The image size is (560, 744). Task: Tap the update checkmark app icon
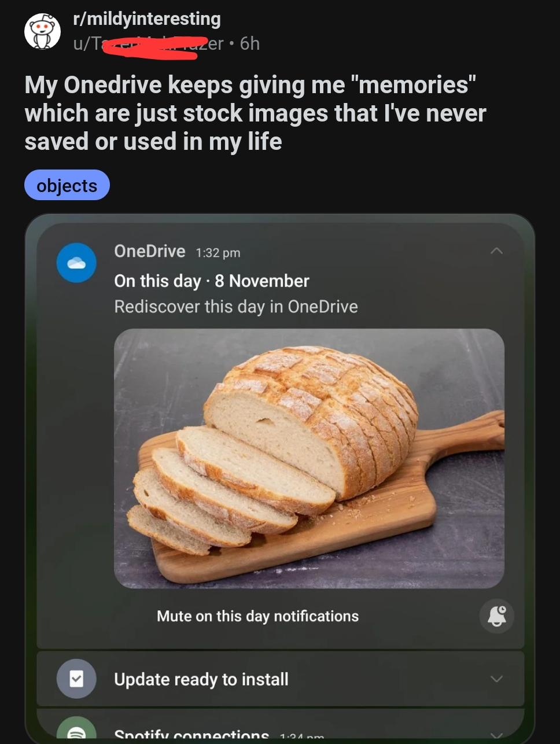pyautogui.click(x=76, y=679)
